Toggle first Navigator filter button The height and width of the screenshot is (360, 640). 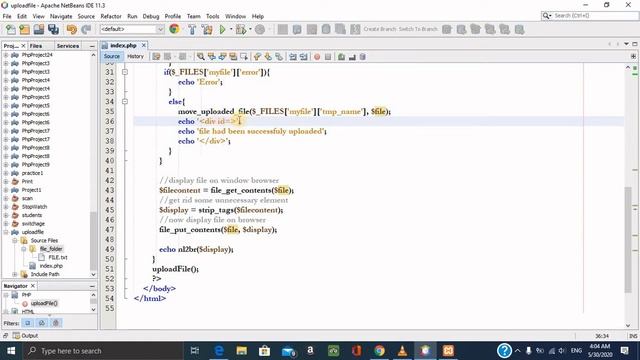[x=28, y=323]
